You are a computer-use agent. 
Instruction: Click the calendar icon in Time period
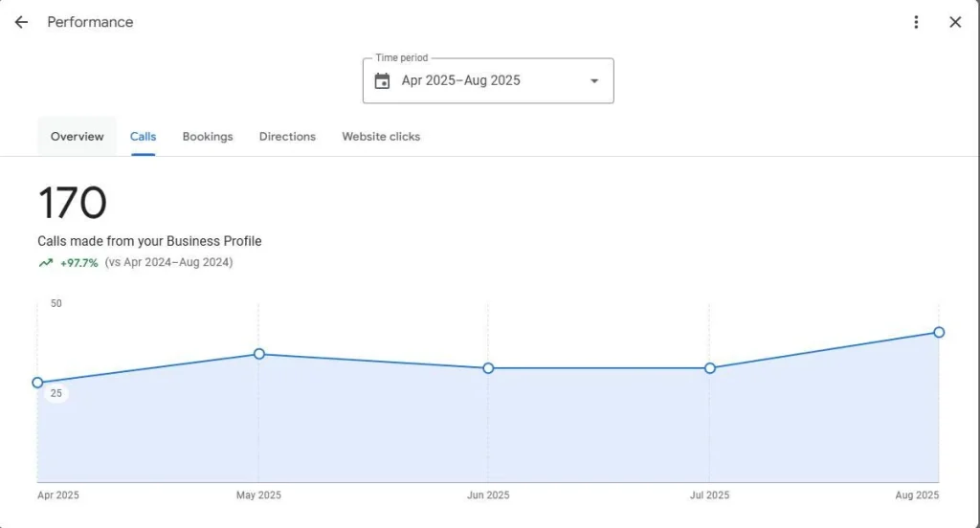[382, 80]
